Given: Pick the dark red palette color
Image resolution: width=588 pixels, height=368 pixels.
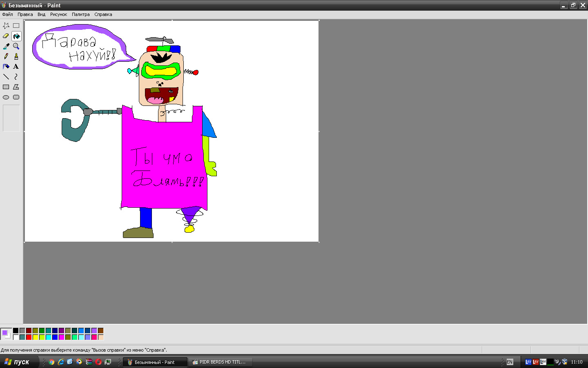Looking at the screenshot, I should 29,331.
